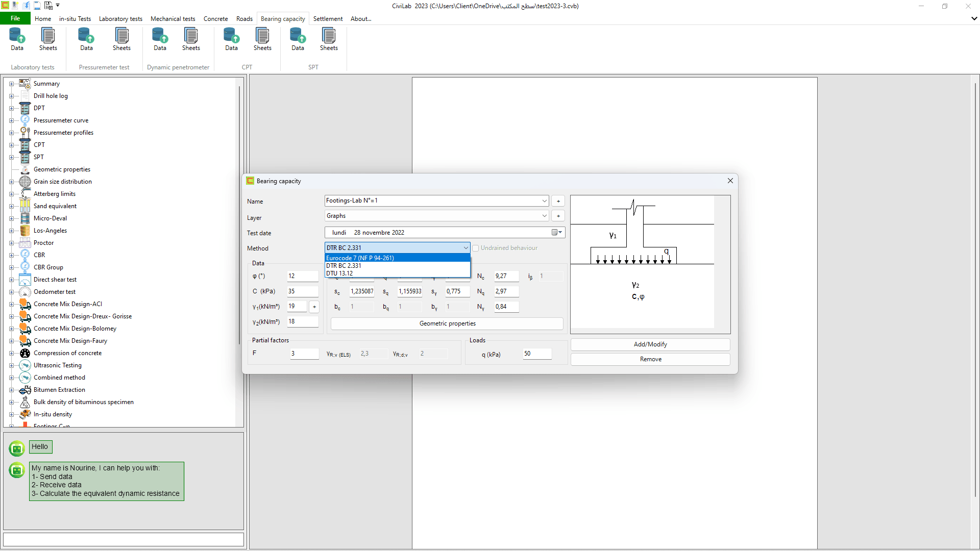Image resolution: width=980 pixels, height=551 pixels.
Task: Expand the Summary tree node
Action: (11, 84)
